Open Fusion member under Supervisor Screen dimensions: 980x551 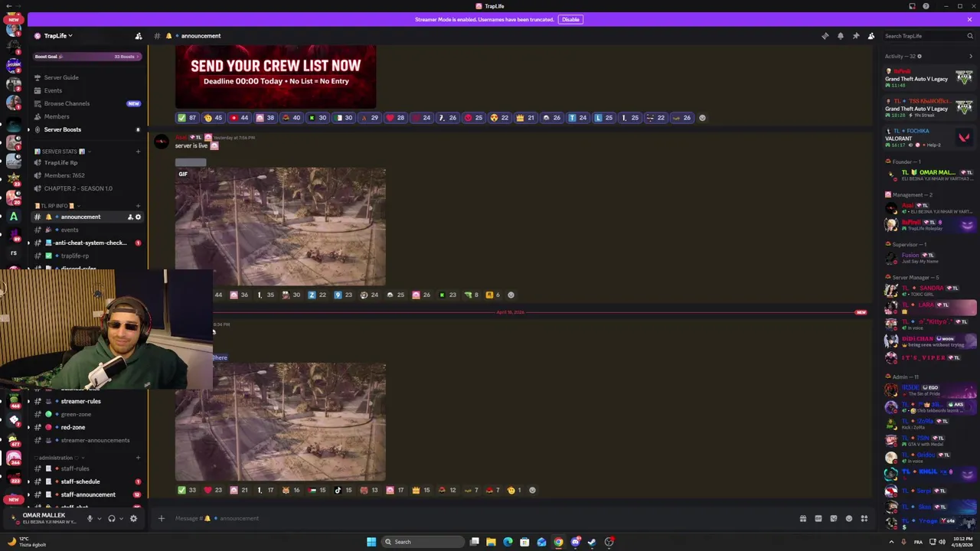tap(929, 258)
